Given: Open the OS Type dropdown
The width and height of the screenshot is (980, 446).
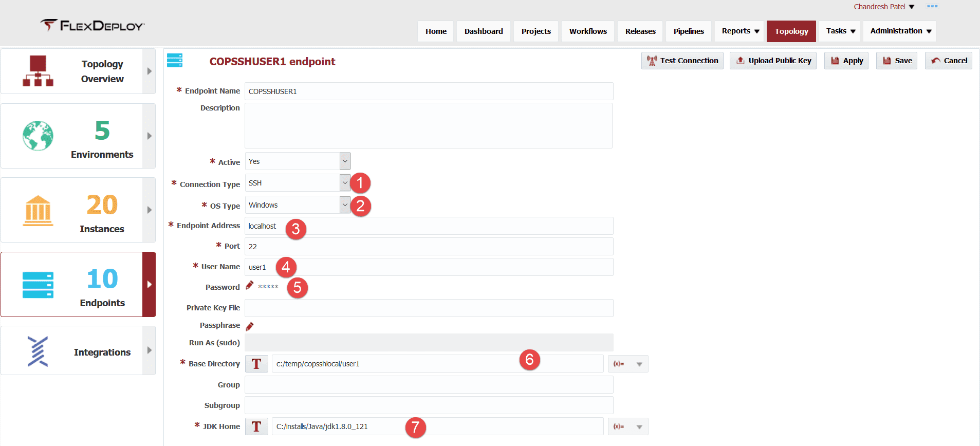Looking at the screenshot, I should [x=345, y=205].
